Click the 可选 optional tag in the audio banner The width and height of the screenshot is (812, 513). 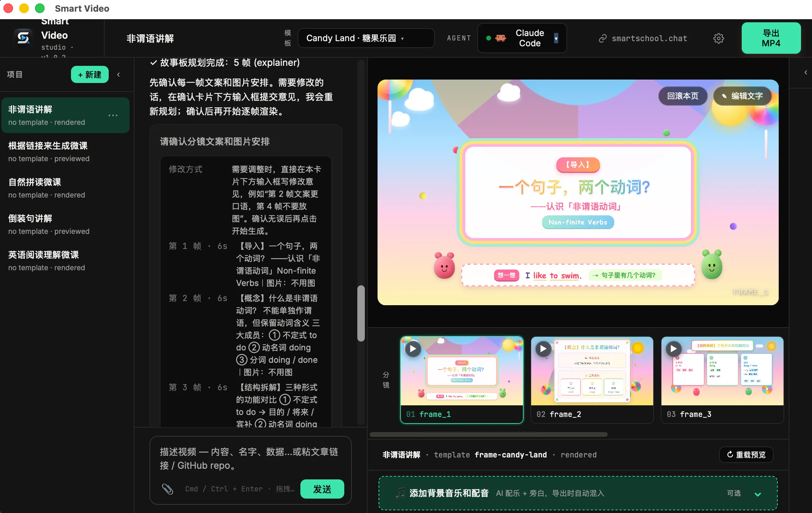[x=733, y=493]
